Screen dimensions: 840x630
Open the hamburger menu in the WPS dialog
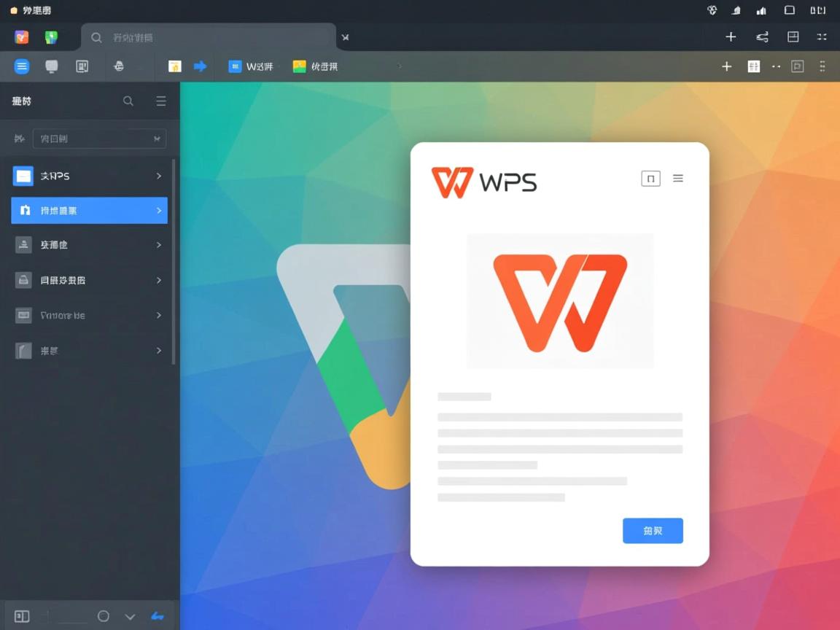coord(678,179)
